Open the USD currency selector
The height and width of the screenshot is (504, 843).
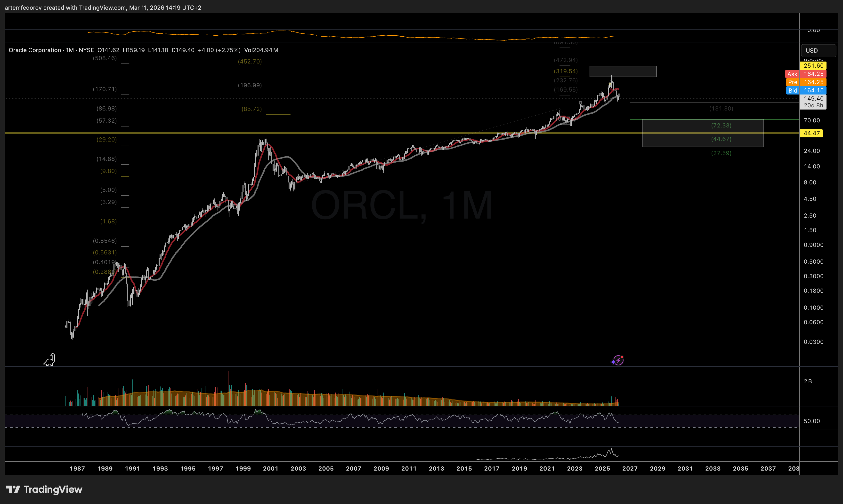[818, 50]
